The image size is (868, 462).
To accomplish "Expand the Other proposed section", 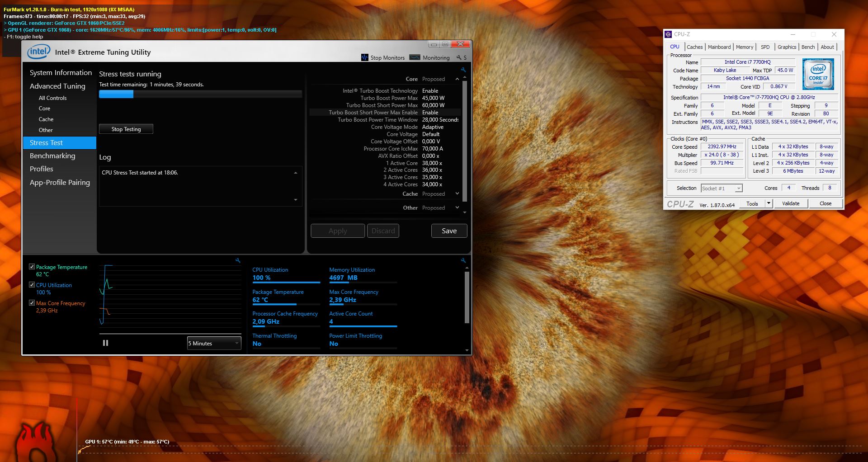I will point(457,207).
